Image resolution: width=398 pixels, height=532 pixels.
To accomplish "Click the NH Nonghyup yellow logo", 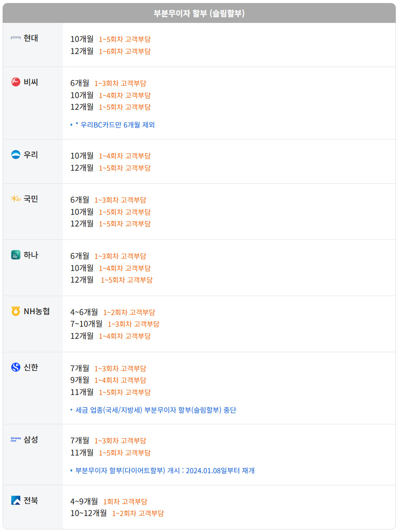I will tap(16, 311).
